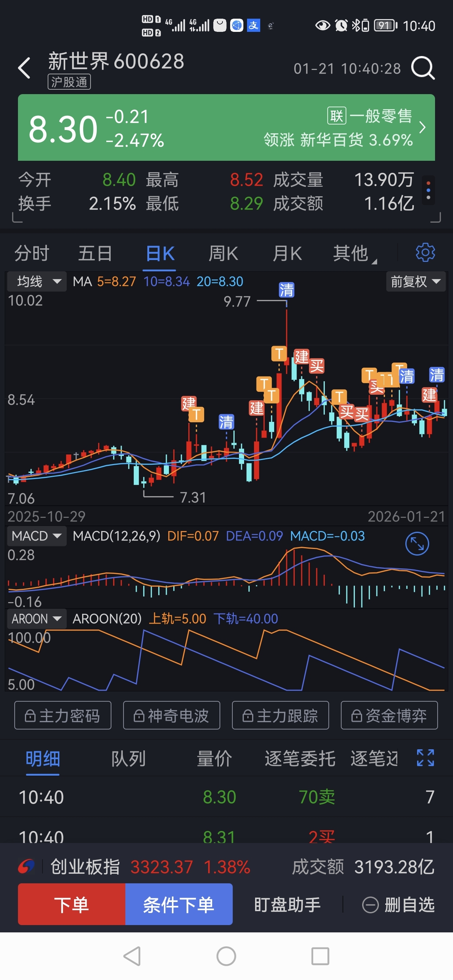This screenshot has height=980, width=453.
Task: Open three-dot more quote details icon
Action: [428, 190]
